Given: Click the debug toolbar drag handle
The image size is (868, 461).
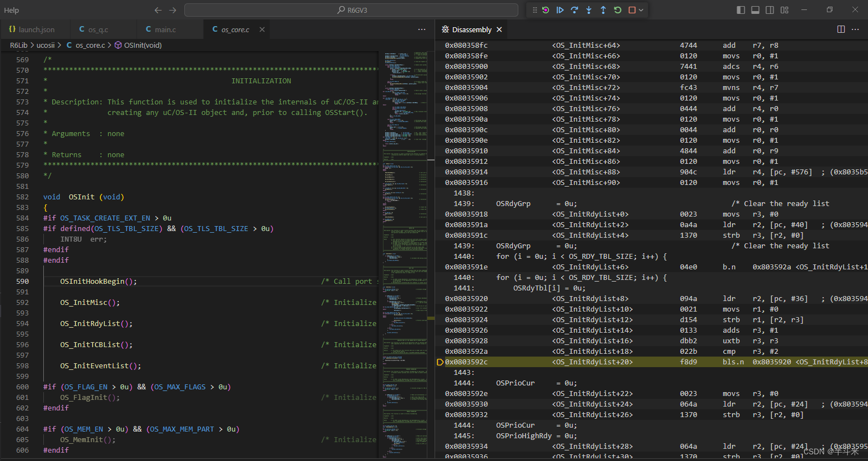Looking at the screenshot, I should coord(534,10).
